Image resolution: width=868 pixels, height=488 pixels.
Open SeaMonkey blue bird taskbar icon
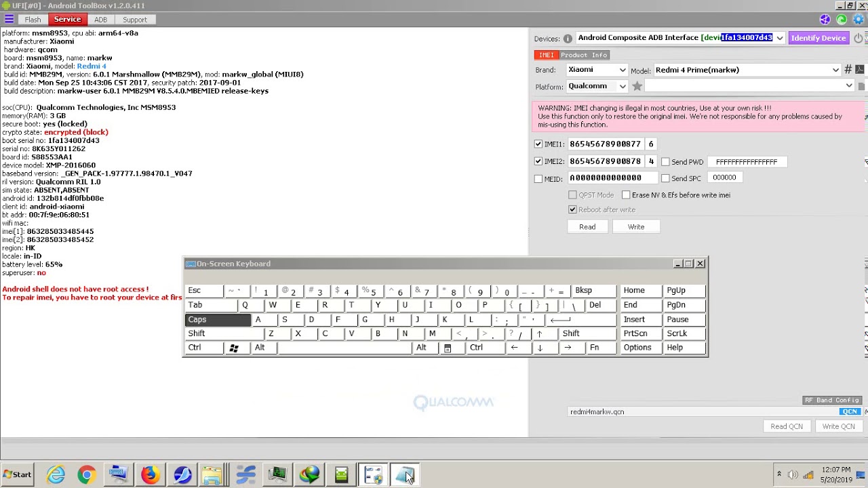182,474
